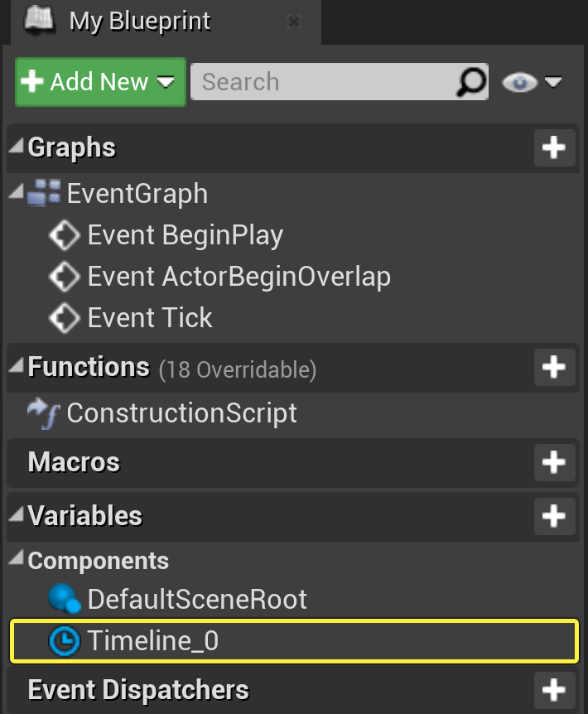Screen dimensions: 588x714
Task: Focus the Search input field
Action: point(323,82)
